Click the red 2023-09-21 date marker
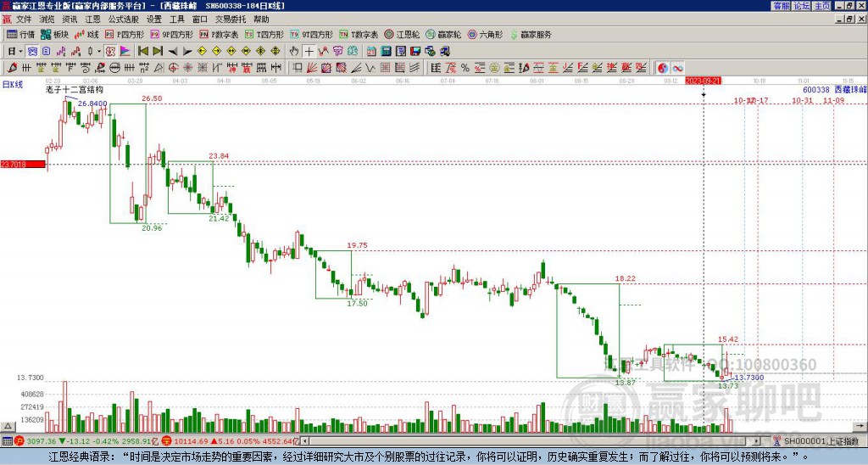 coord(702,81)
